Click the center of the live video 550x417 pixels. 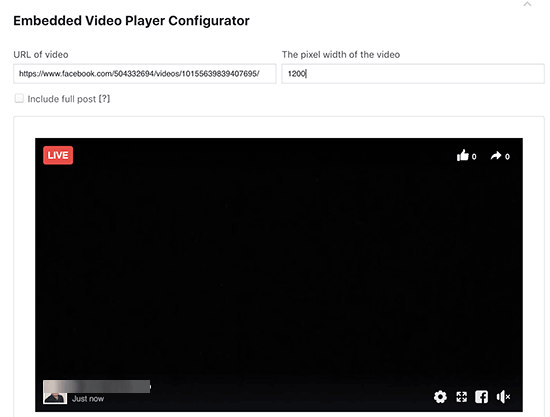tap(279, 275)
